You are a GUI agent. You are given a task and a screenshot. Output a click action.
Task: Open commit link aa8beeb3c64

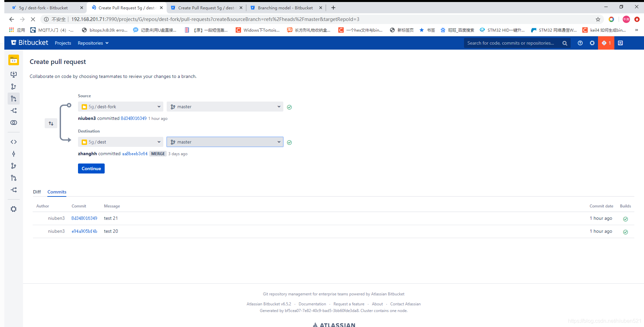(x=135, y=154)
